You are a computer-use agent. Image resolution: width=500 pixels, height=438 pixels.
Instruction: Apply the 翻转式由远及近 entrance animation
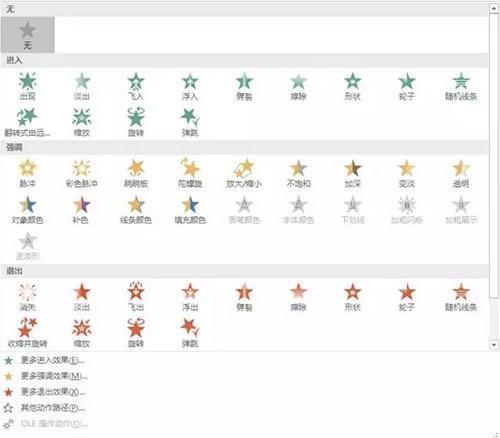[x=27, y=123]
